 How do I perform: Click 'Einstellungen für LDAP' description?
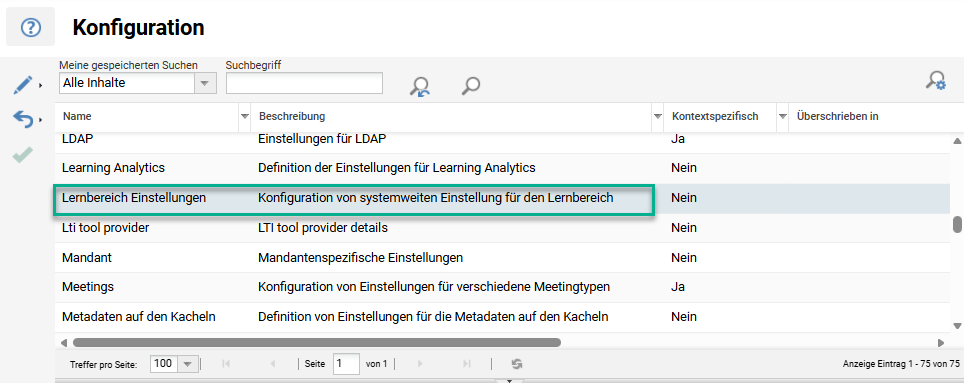click(x=322, y=139)
